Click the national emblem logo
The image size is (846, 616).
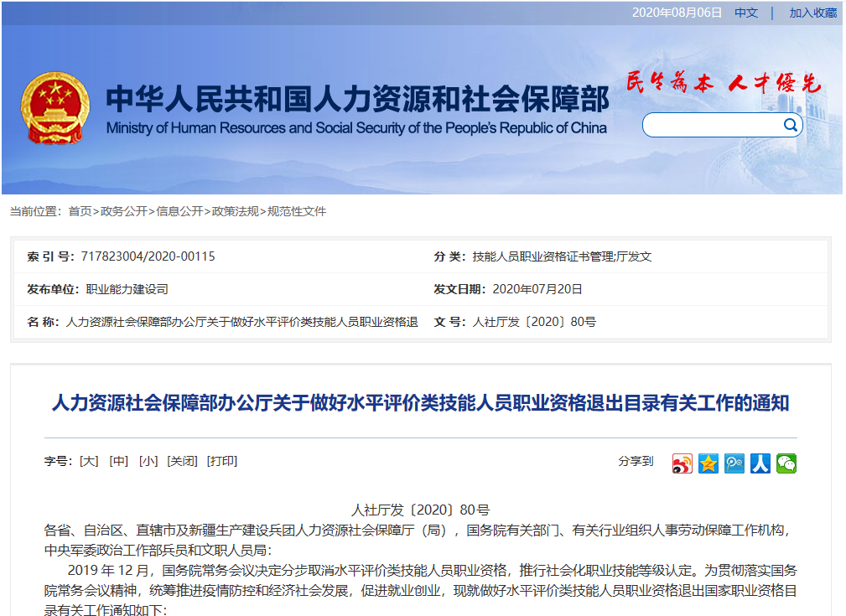[x=54, y=107]
